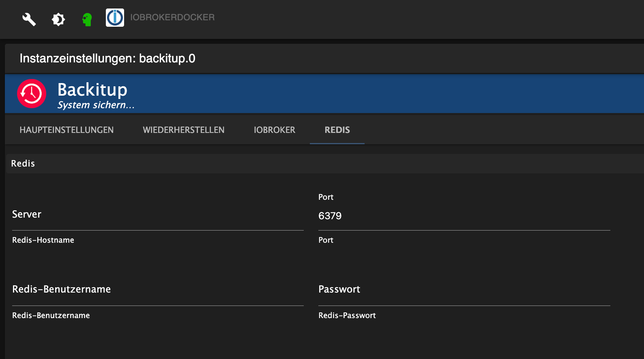The width and height of the screenshot is (644, 359).
Task: Click the green head expert mode icon
Action: [x=87, y=19]
